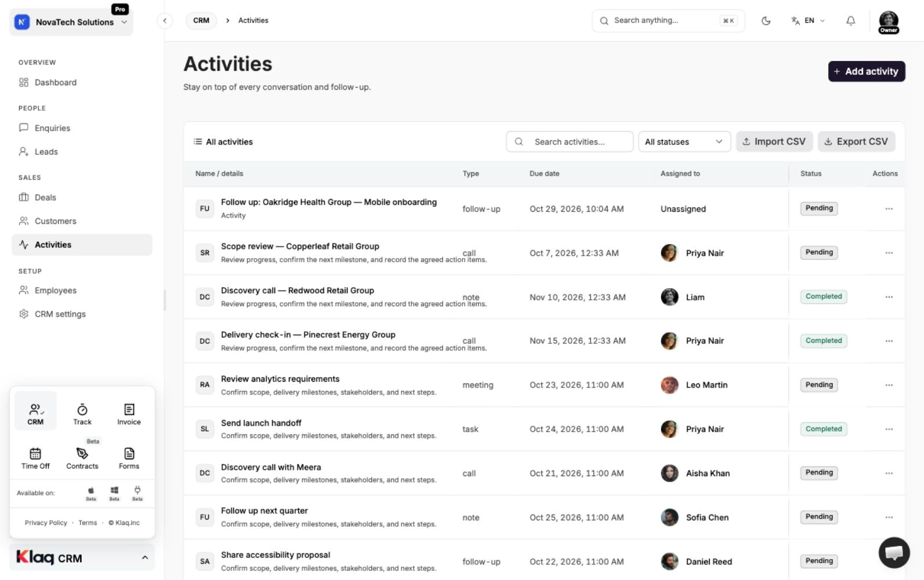Open the Time Off app
This screenshot has height=580, width=924.
tap(35, 458)
